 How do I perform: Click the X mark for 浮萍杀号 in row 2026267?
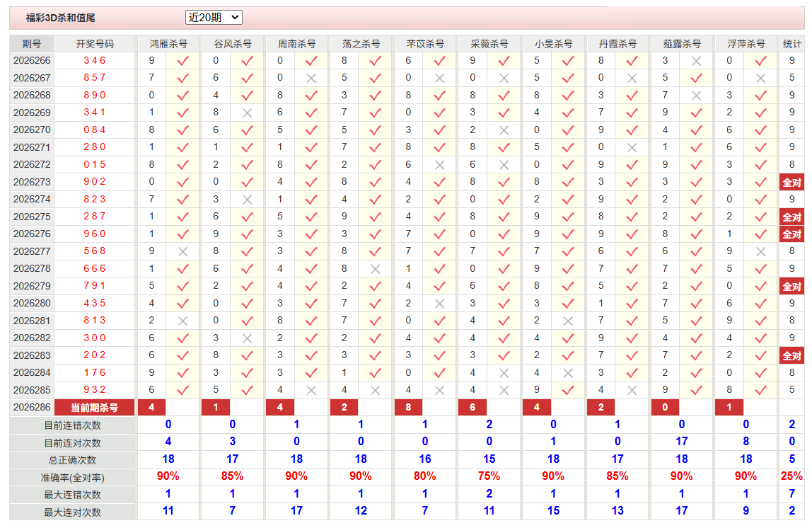point(760,79)
